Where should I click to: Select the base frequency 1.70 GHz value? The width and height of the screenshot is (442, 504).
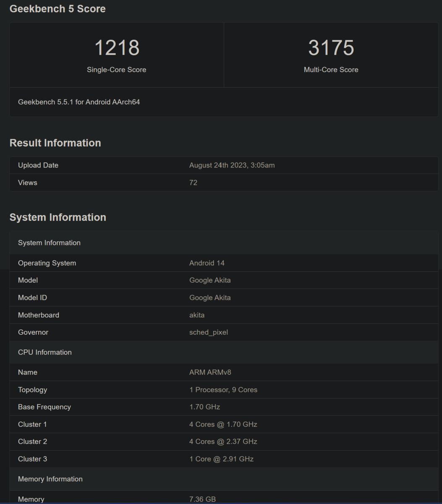(x=204, y=407)
